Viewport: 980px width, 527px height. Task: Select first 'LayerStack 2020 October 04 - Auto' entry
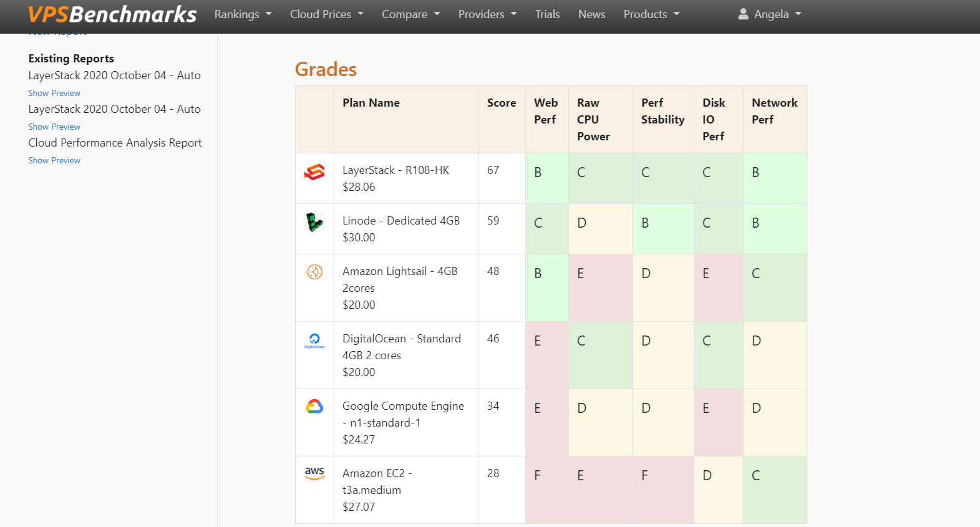pyautogui.click(x=114, y=75)
